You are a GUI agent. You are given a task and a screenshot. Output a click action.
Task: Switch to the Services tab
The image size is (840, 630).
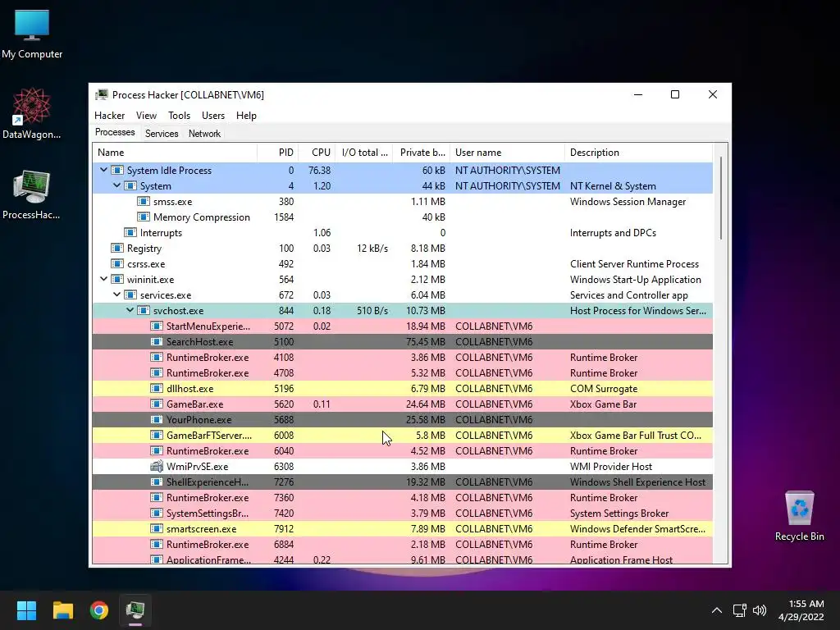coord(162,134)
